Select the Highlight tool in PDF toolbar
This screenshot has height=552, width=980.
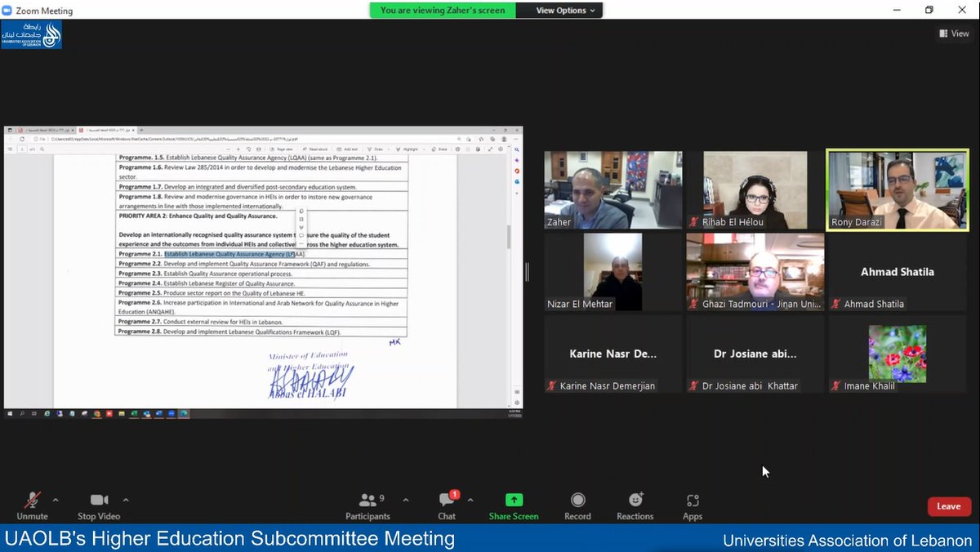(x=408, y=149)
